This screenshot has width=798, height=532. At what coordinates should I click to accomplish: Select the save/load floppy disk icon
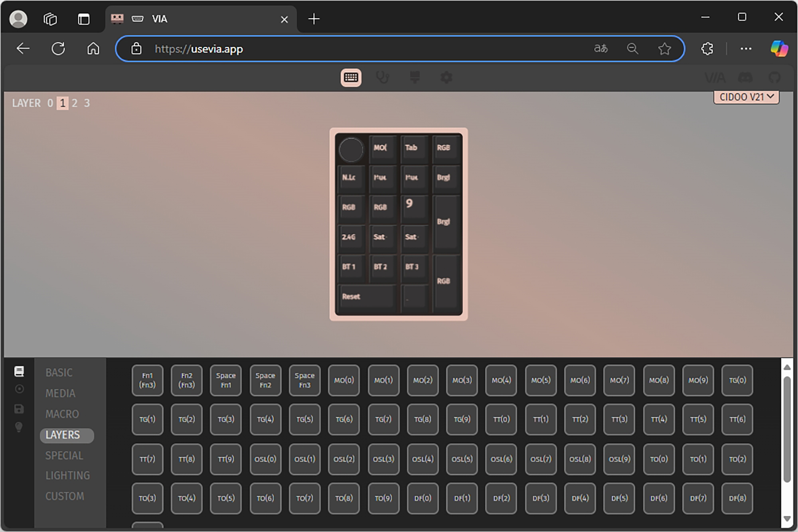pos(19,409)
